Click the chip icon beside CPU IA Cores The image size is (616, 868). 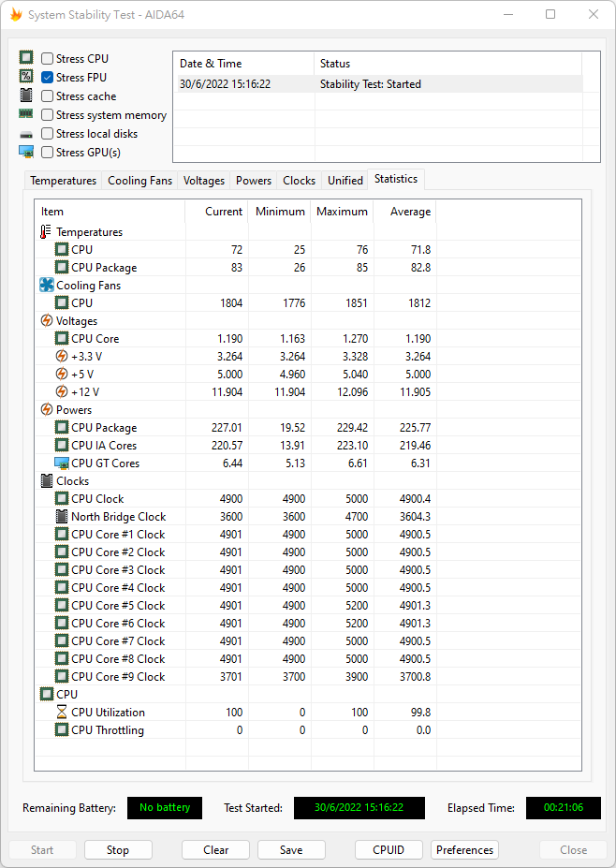tap(62, 445)
